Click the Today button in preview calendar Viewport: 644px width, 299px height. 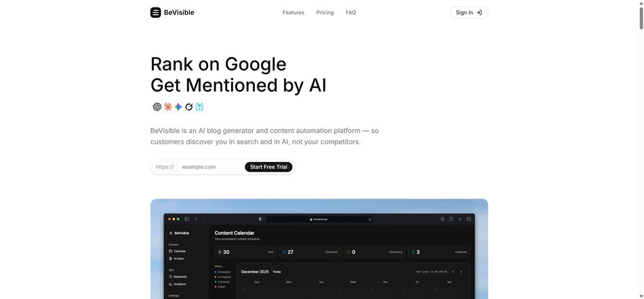tap(277, 271)
